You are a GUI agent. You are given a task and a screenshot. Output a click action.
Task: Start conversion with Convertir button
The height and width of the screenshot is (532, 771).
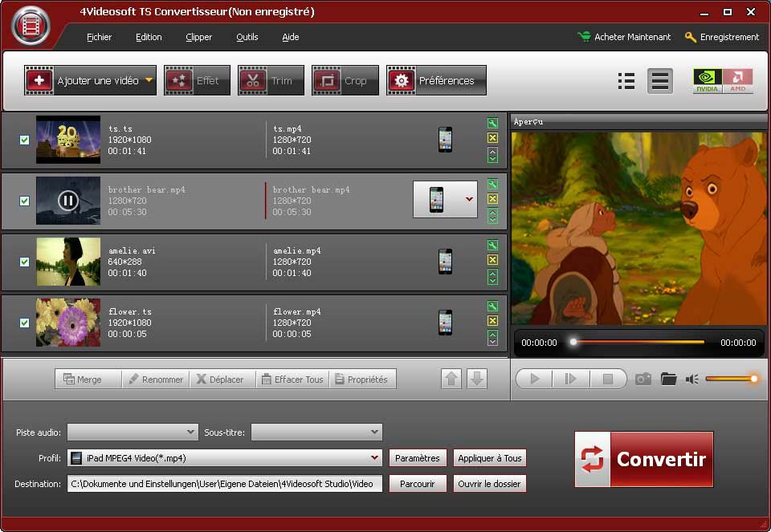(643, 459)
